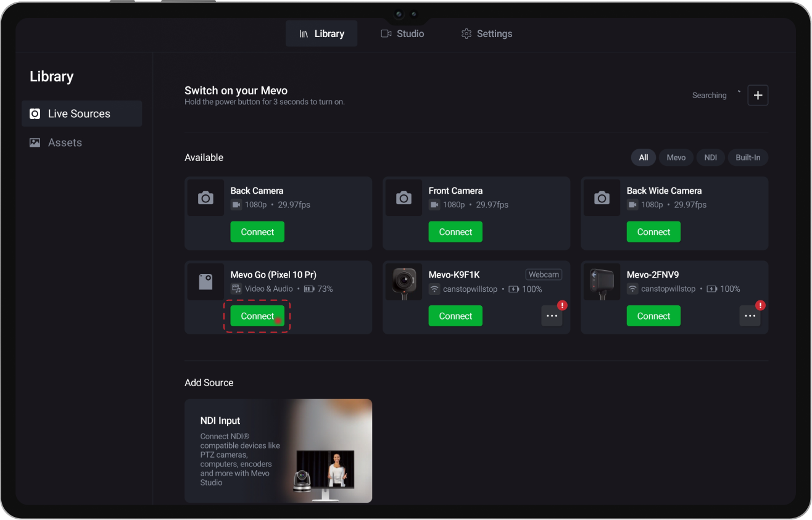Image resolution: width=812 pixels, height=520 pixels.
Task: Switch to the Studio tab
Action: 402,34
